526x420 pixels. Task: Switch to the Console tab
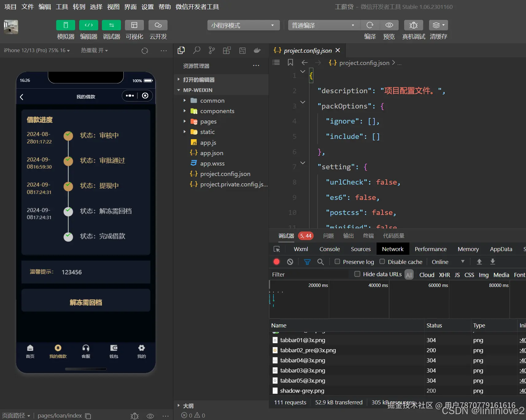(329, 249)
